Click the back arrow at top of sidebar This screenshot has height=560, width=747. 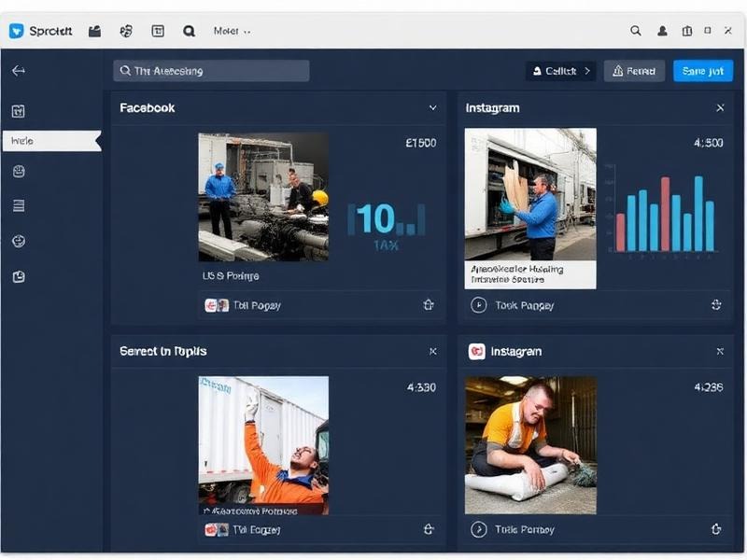click(x=17, y=69)
